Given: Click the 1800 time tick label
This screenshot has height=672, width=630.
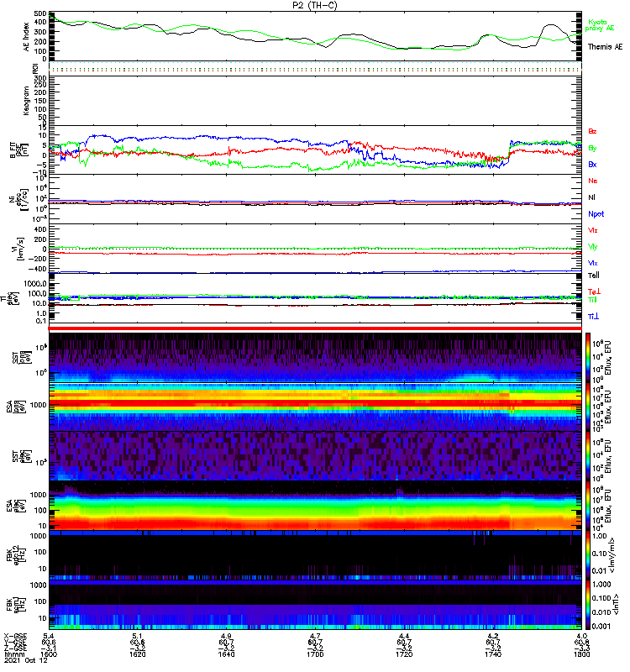Looking at the screenshot, I should click(x=581, y=654).
